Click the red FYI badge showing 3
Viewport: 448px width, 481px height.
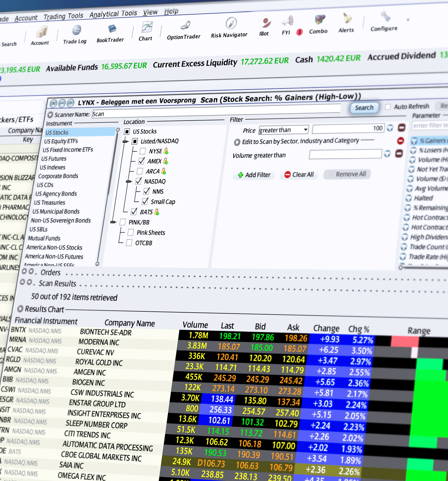[299, 32]
